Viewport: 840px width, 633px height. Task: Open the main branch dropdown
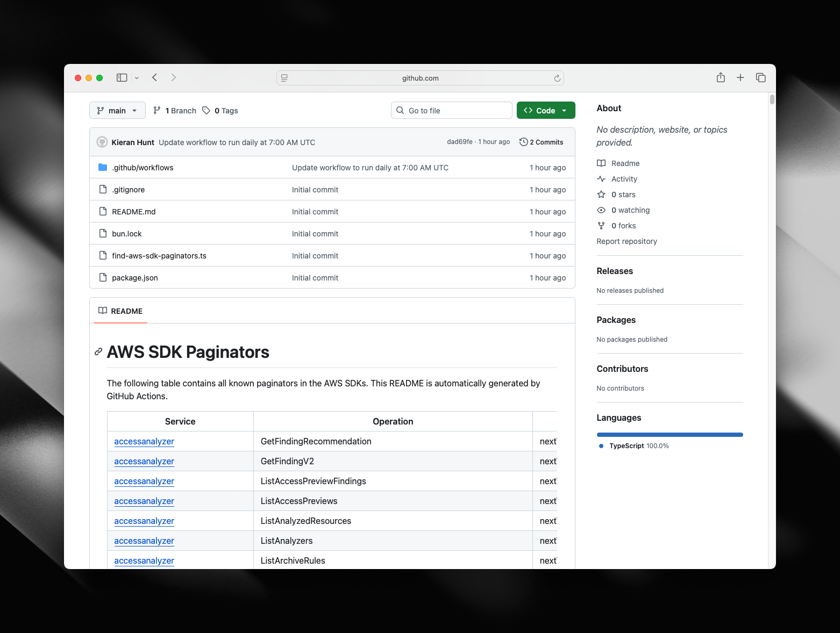tap(117, 111)
